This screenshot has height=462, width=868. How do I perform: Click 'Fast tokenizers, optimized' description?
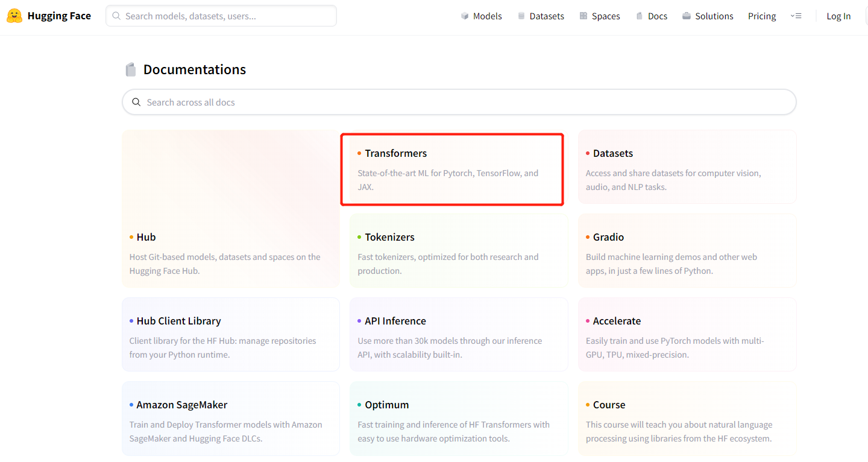pos(448,264)
